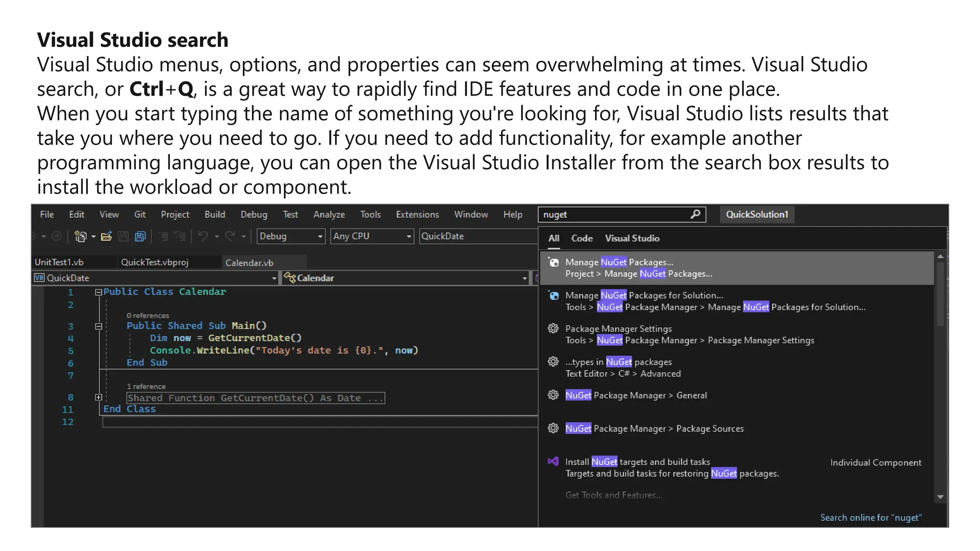Click the comment-out lines toolbar icon
This screenshot has width=980, height=551.
(163, 236)
